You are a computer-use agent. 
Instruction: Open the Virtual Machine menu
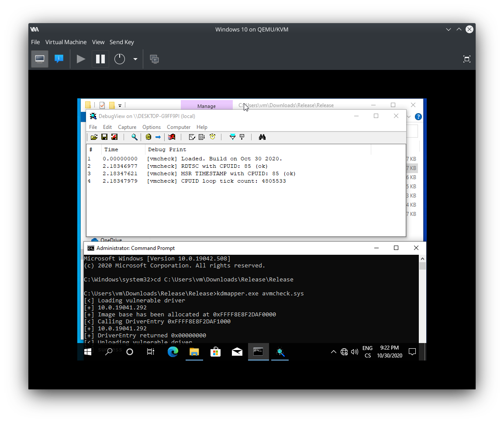coord(66,42)
